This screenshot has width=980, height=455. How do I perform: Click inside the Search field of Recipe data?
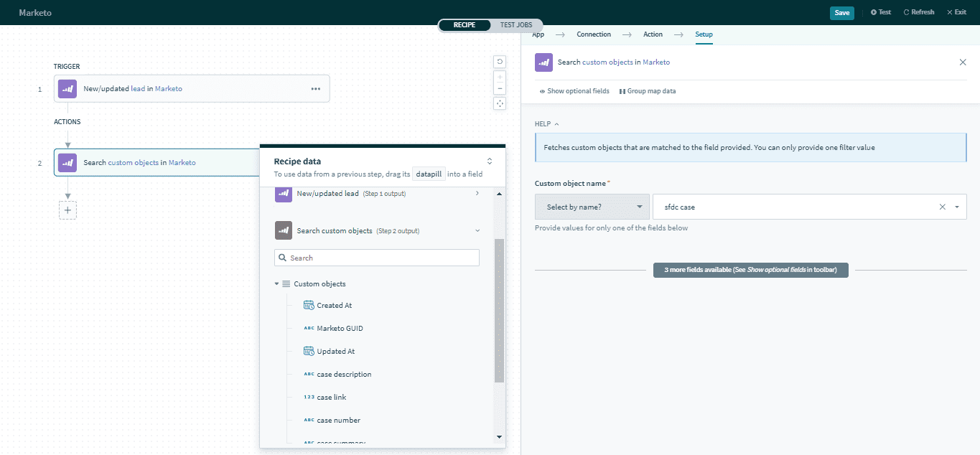pyautogui.click(x=376, y=257)
